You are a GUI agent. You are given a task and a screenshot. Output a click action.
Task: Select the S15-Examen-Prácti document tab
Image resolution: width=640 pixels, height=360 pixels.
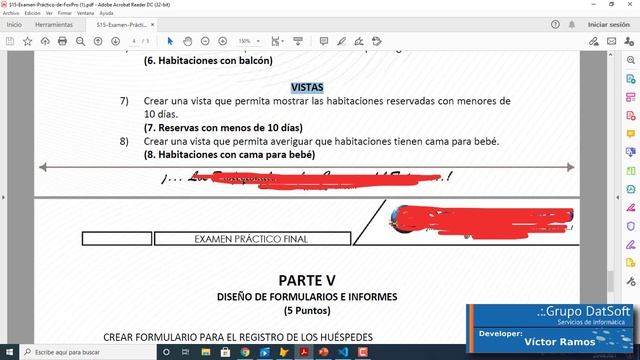click(x=121, y=24)
